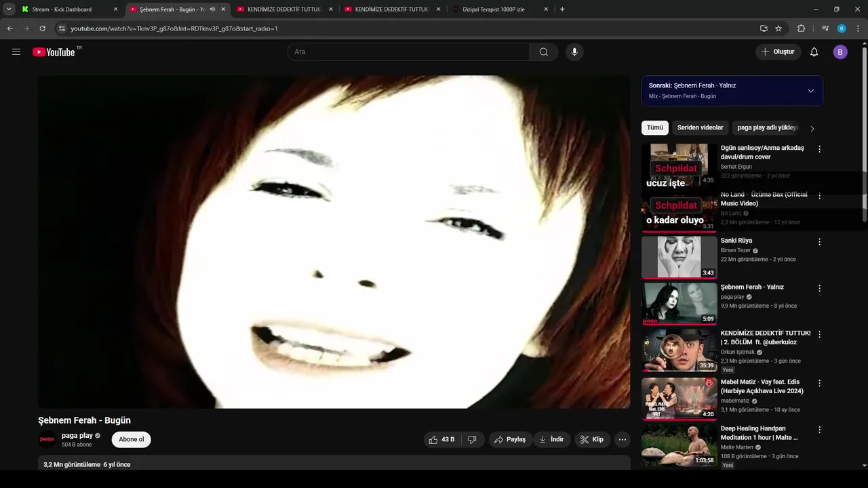Dislike the video with thumbs down
The height and width of the screenshot is (488, 868).
[472, 439]
